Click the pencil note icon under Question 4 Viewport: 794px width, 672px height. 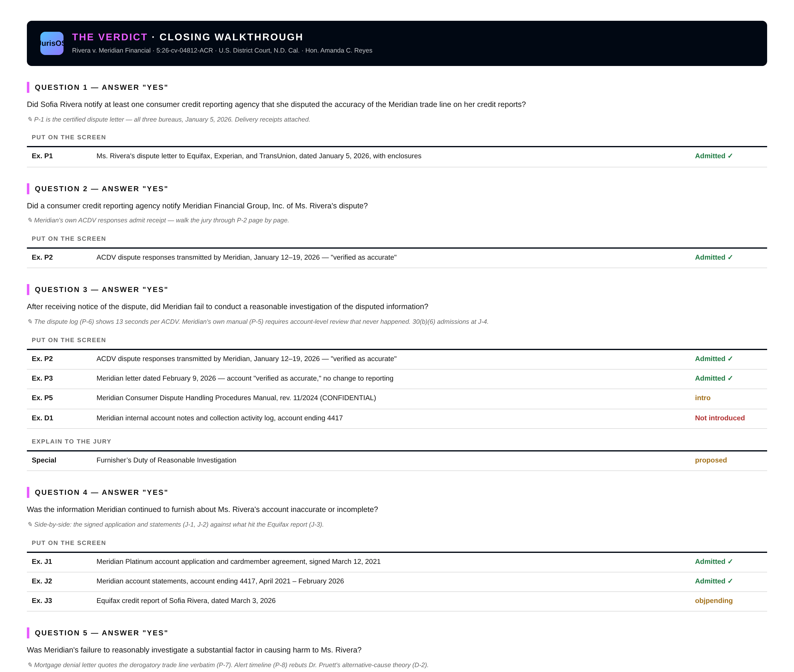coord(30,524)
